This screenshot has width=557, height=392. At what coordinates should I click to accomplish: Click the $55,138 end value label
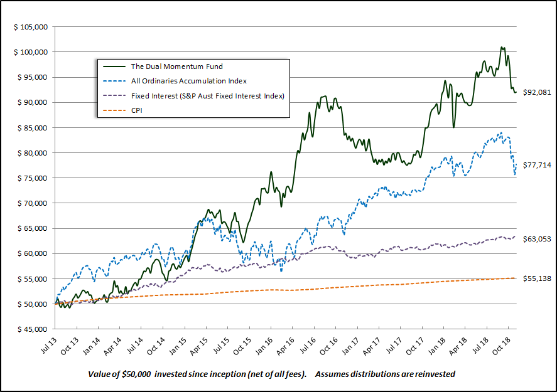coord(537,278)
